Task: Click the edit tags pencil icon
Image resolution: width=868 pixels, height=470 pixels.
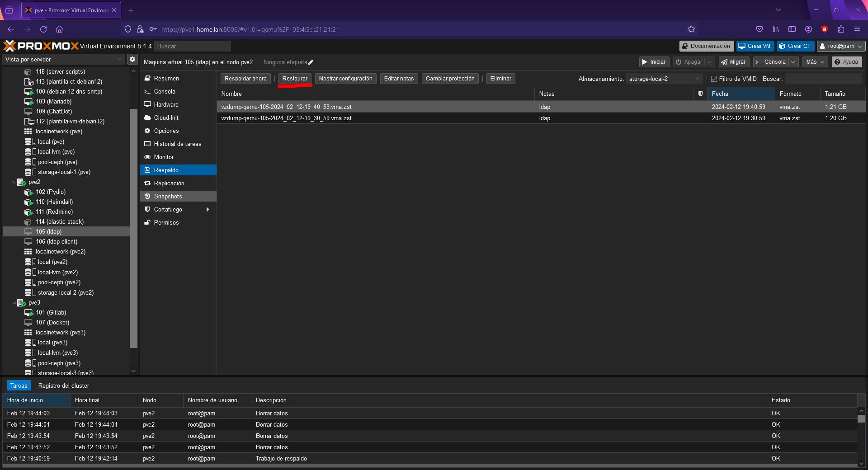Action: (x=311, y=62)
